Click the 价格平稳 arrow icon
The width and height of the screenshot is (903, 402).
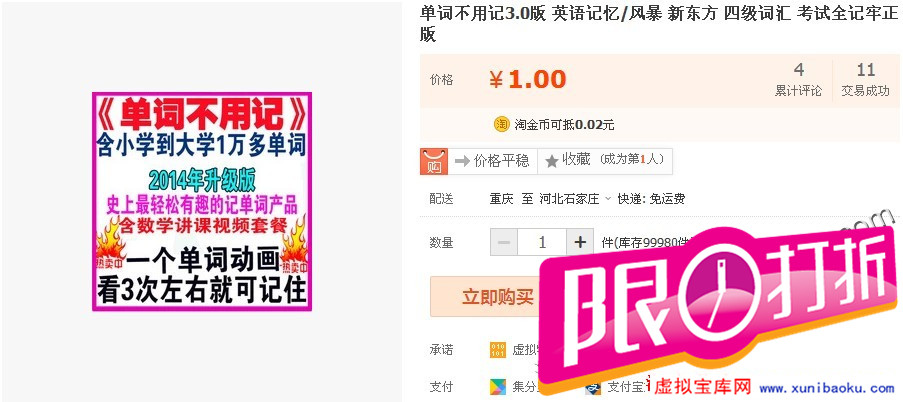(x=462, y=162)
